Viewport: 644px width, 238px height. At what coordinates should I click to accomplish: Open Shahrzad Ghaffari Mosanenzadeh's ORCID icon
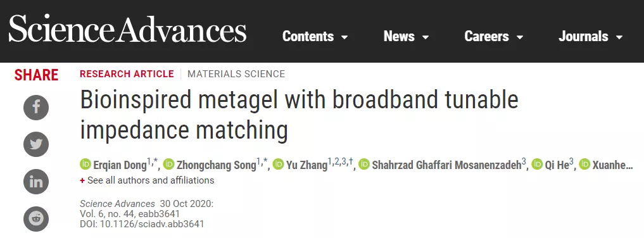pos(364,164)
